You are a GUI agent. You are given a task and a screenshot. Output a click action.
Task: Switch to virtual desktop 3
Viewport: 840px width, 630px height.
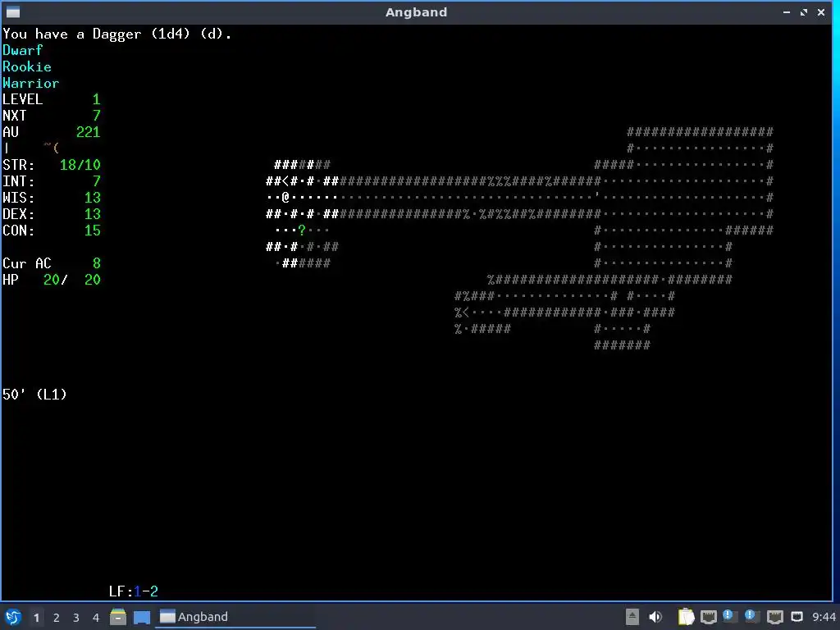pyautogui.click(x=76, y=618)
